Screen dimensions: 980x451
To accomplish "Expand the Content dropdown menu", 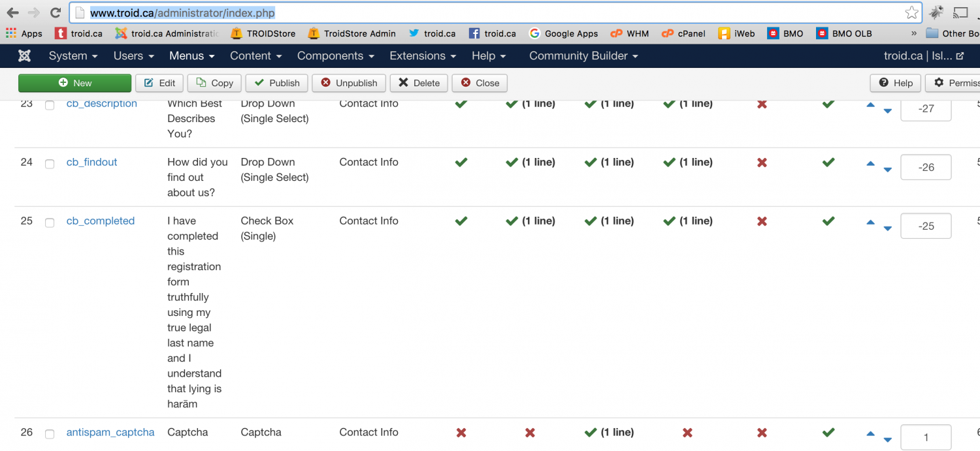I will [256, 56].
